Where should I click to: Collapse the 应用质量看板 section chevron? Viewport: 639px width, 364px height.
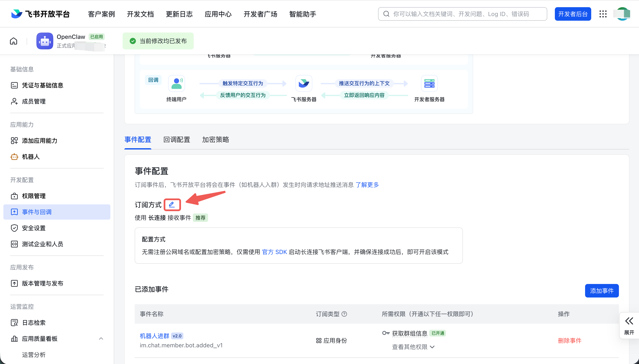pos(101,338)
